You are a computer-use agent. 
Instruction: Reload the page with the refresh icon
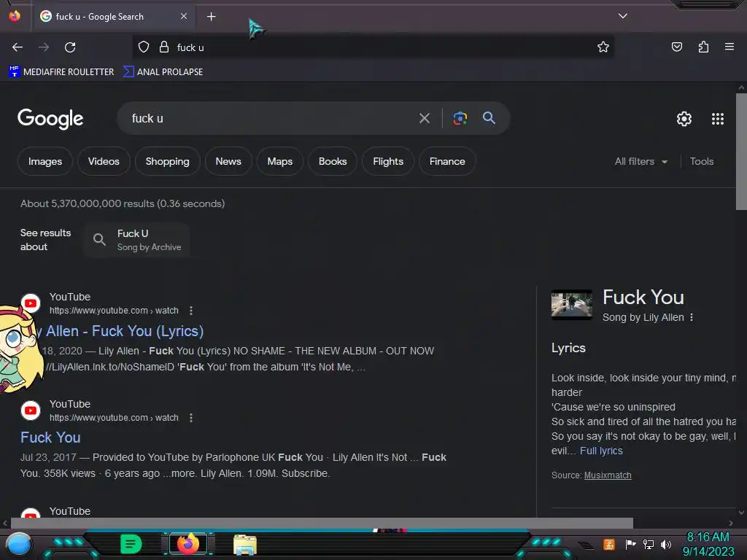[x=70, y=47]
